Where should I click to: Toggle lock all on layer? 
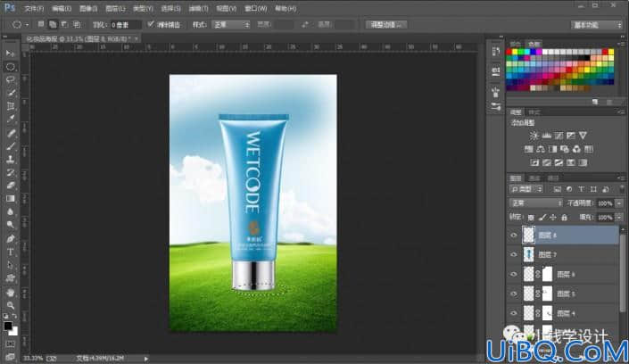coord(564,217)
